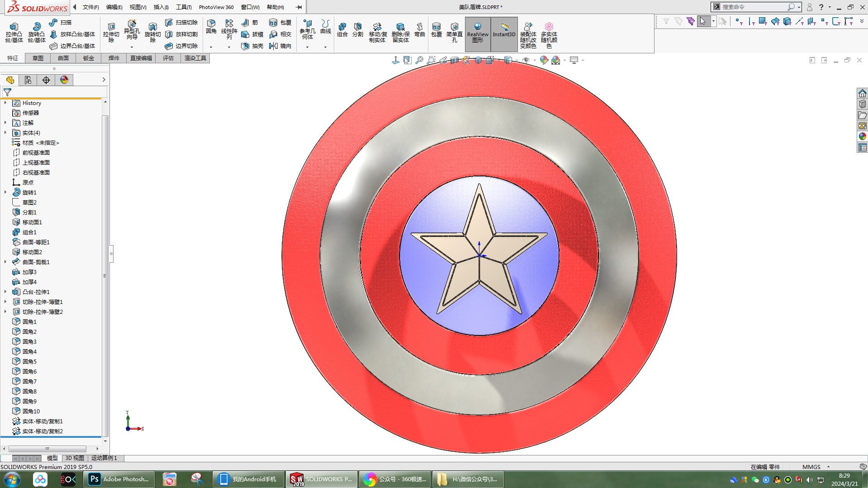The image size is (868, 488).
Task: Open the PhotoView 360 menu
Action: tap(216, 7)
